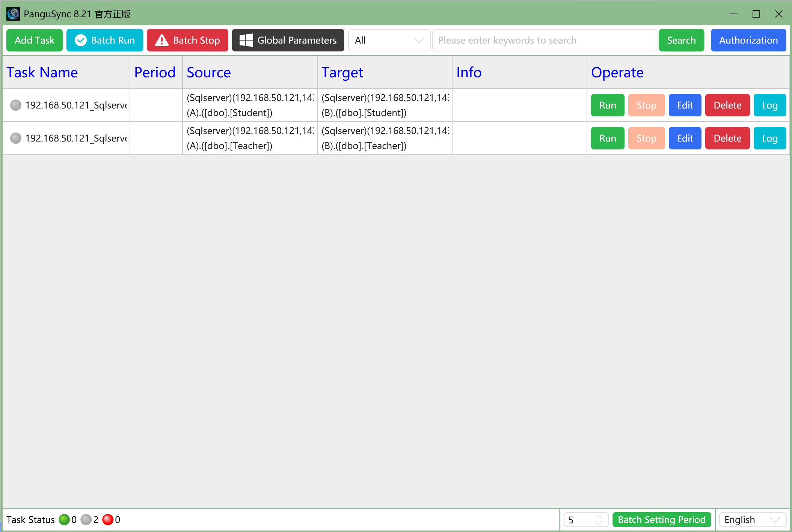Start all tasks with Batch Run
The width and height of the screenshot is (792, 532).
coord(105,40)
